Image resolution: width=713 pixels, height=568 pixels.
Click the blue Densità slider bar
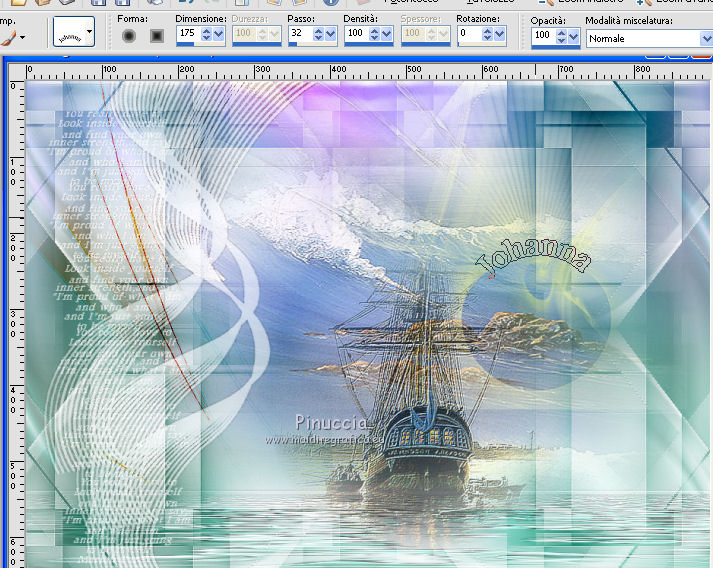coord(369,44)
